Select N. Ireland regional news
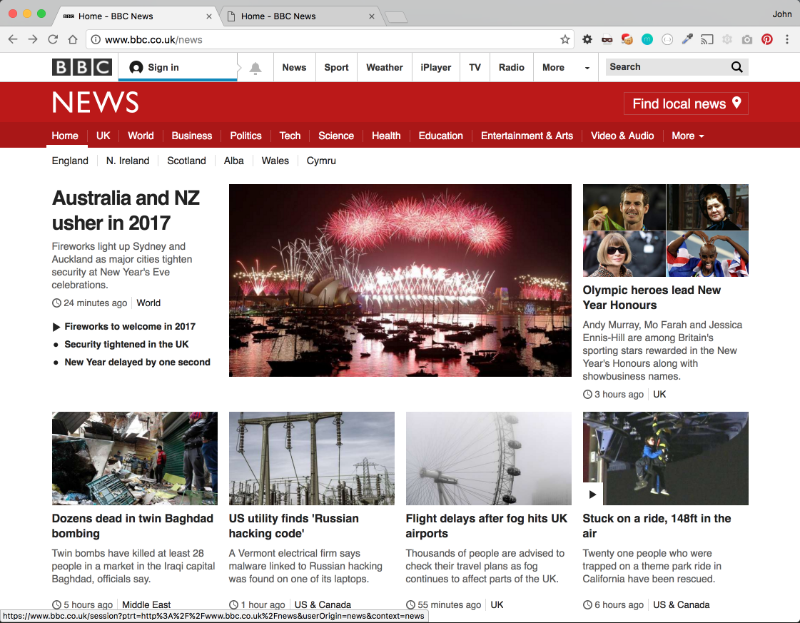Viewport: 800px width, 623px height. 128,161
